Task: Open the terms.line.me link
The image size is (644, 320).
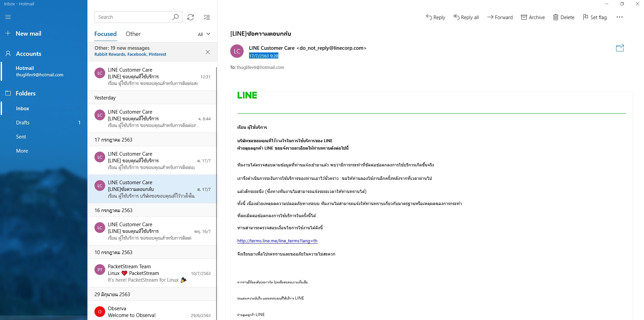Action: [x=277, y=241]
